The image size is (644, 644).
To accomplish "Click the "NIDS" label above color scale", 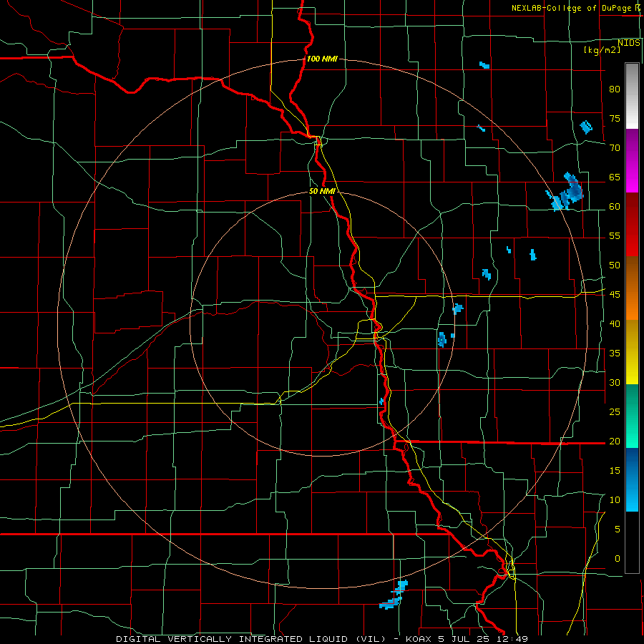I will coord(629,43).
